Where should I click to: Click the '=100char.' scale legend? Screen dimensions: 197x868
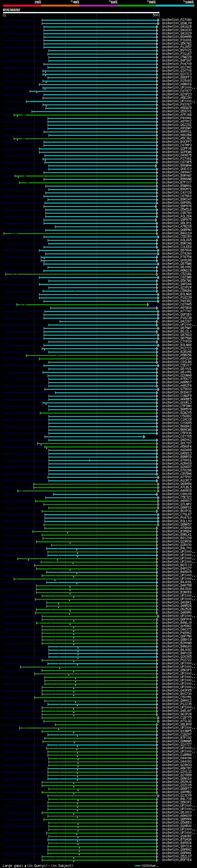point(149,865)
